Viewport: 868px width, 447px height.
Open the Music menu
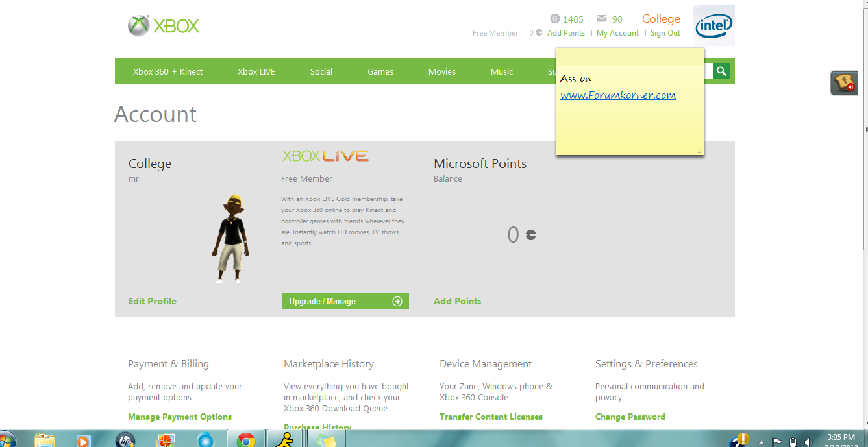point(502,71)
